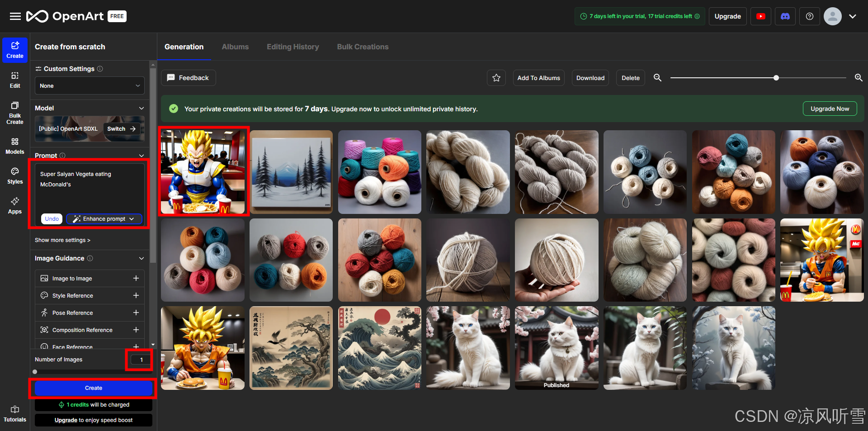Viewport: 868px width, 431px height.
Task: Open the hamburger menu
Action: click(15, 16)
